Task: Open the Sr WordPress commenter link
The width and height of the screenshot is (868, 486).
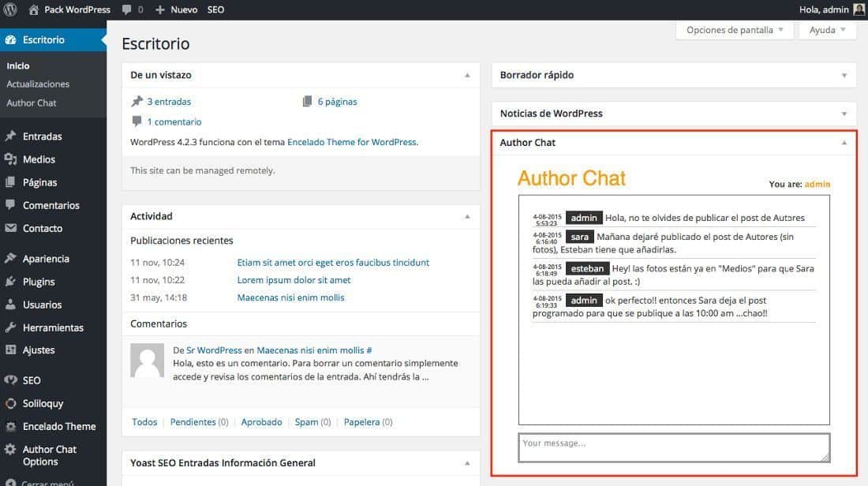Action: point(214,350)
